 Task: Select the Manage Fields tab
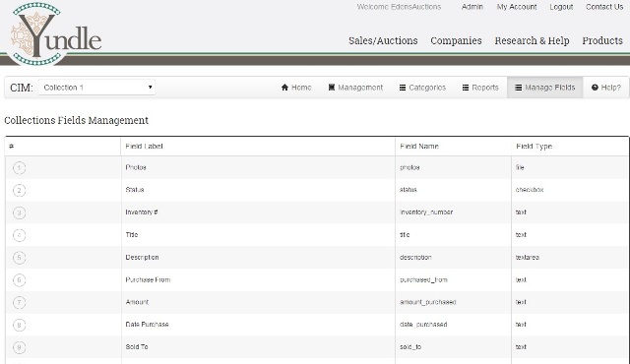545,88
